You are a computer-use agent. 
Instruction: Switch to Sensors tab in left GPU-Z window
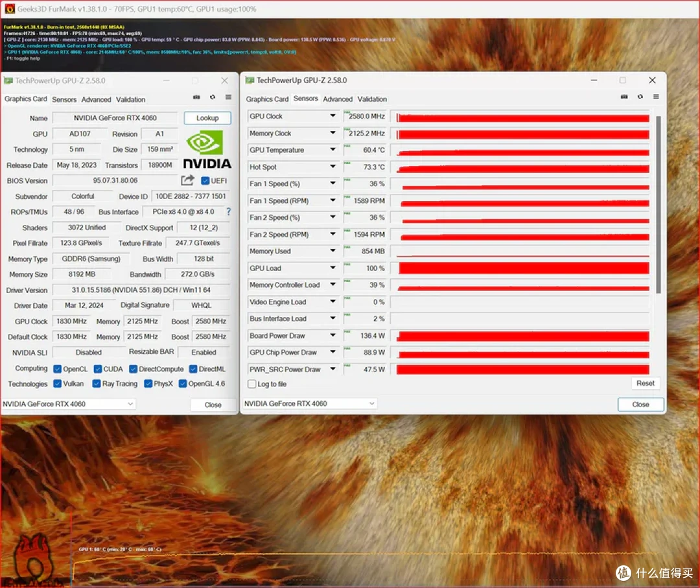tap(64, 100)
